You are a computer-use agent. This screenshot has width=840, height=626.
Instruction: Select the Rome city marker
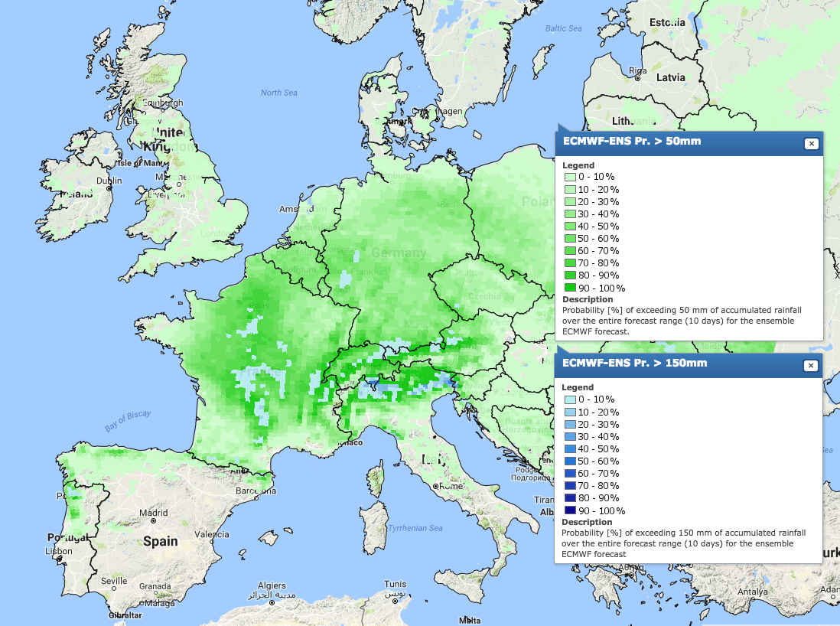pyautogui.click(x=435, y=487)
